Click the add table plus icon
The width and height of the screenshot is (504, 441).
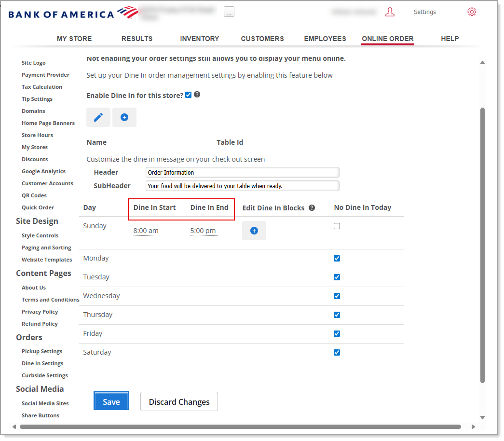pos(124,117)
